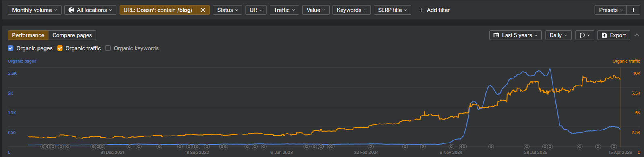Collapse the chart panel with the chevron
The height and width of the screenshot is (157, 644).
click(637, 35)
